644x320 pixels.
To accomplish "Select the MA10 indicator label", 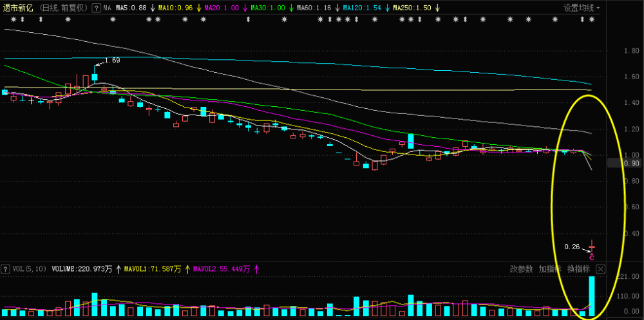I will point(178,8).
